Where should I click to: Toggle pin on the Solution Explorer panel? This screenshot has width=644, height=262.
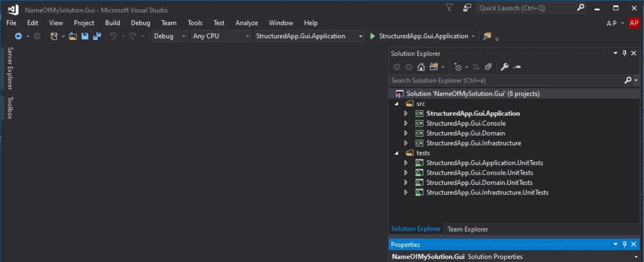[x=624, y=53]
